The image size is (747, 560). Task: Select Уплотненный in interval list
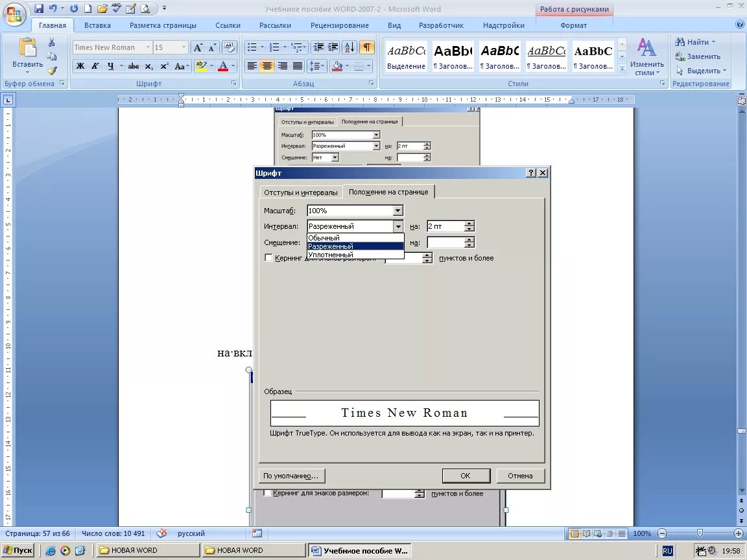coord(355,255)
